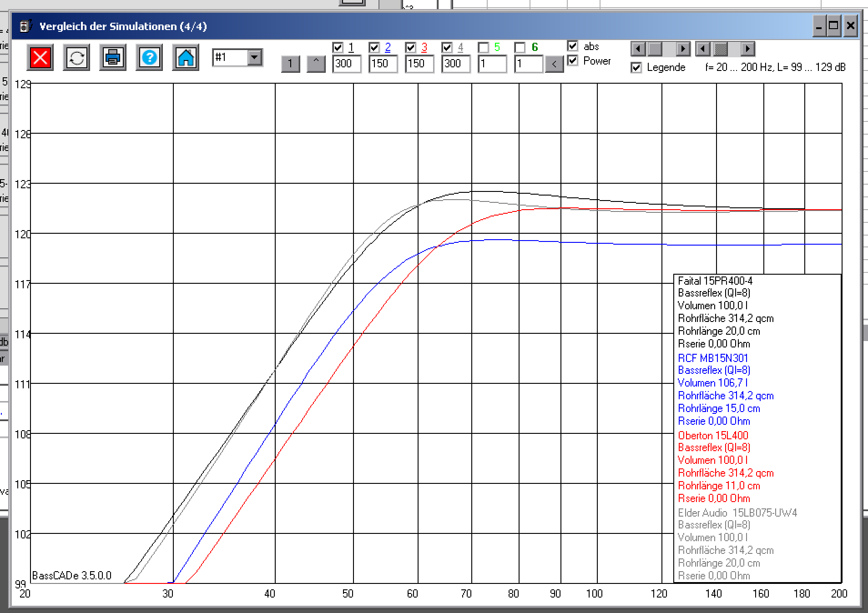Click power field of simulation 6

pos(528,64)
